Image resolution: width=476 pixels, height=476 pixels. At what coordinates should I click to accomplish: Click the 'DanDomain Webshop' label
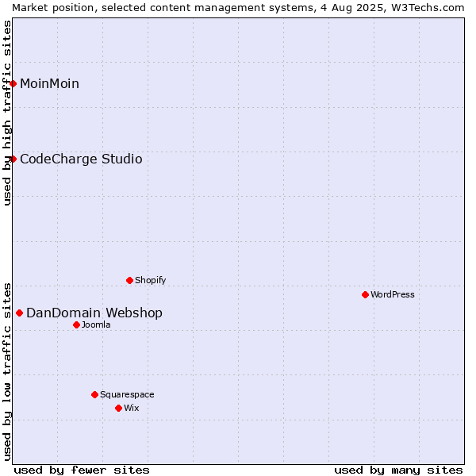tap(94, 313)
